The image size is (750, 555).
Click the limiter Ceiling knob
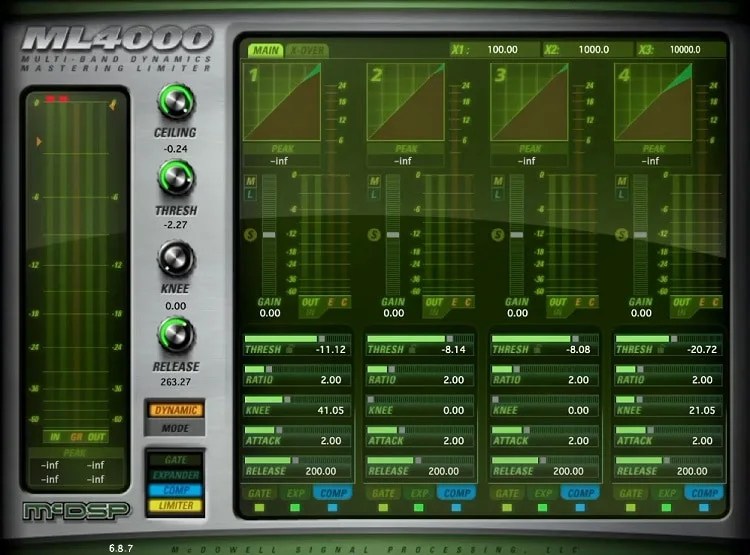tap(176, 102)
